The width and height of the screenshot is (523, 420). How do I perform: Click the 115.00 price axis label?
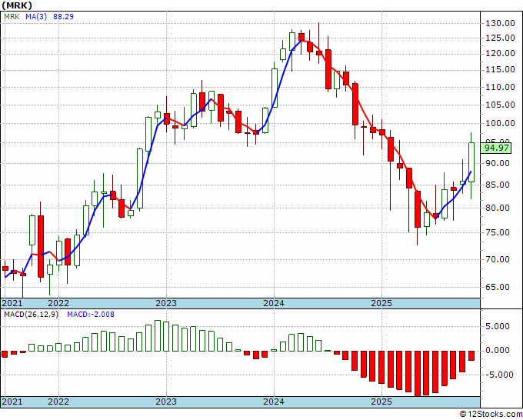pos(499,69)
